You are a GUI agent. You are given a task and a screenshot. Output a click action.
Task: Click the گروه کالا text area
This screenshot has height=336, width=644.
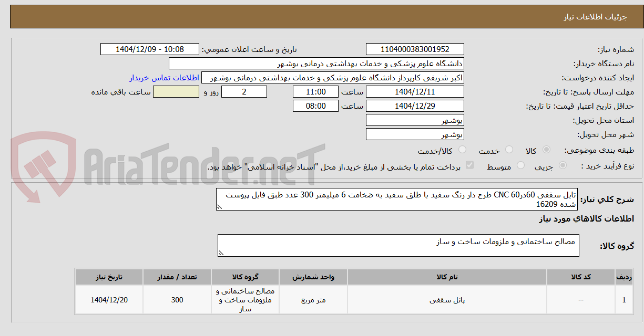click(398, 245)
